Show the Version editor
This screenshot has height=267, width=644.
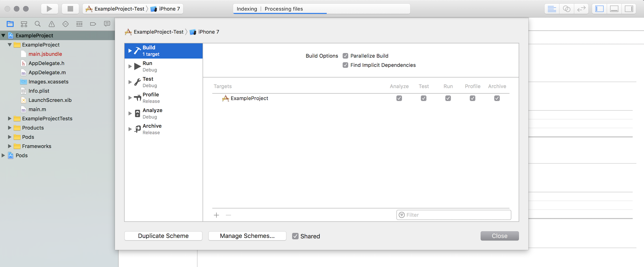pos(581,9)
